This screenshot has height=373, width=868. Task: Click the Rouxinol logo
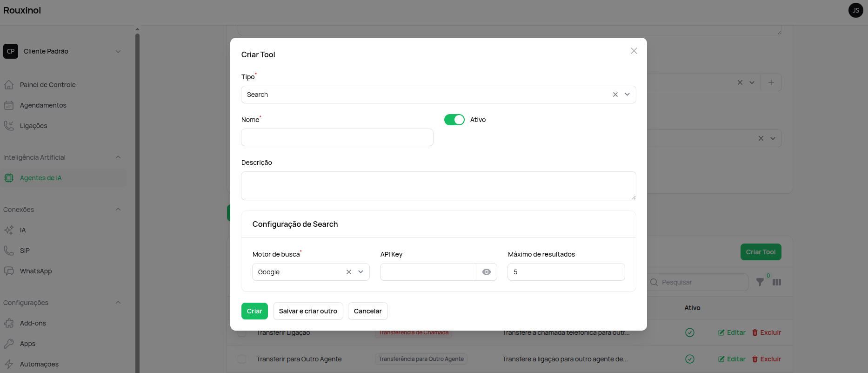click(22, 10)
